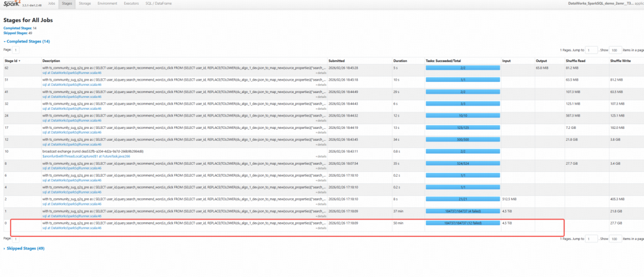Open sql at DataWorksSparkSqlRunner link for stage 12
This screenshot has height=277, width=644.
coord(72,144)
